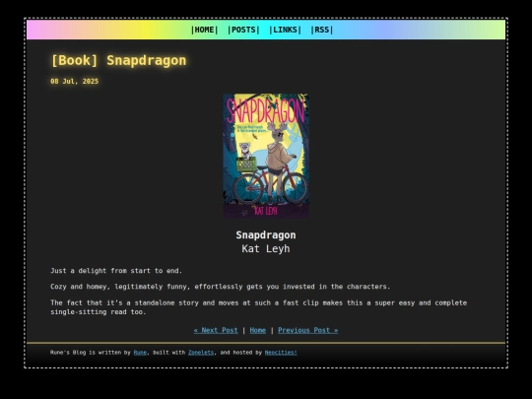Screen dimensions: 532x399
Task: Click the 'Just a delight from start' sentence
Action: [116, 271]
